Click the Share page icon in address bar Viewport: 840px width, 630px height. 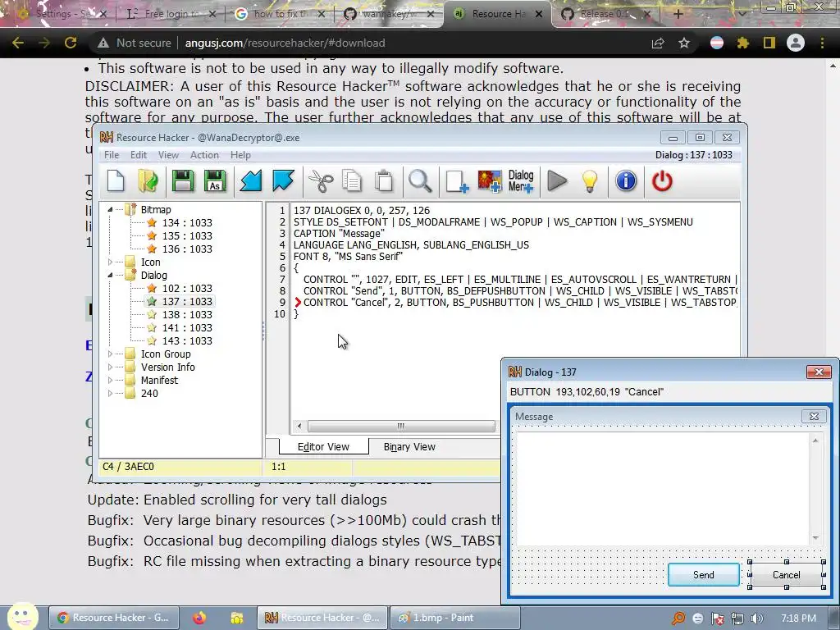pyautogui.click(x=658, y=43)
